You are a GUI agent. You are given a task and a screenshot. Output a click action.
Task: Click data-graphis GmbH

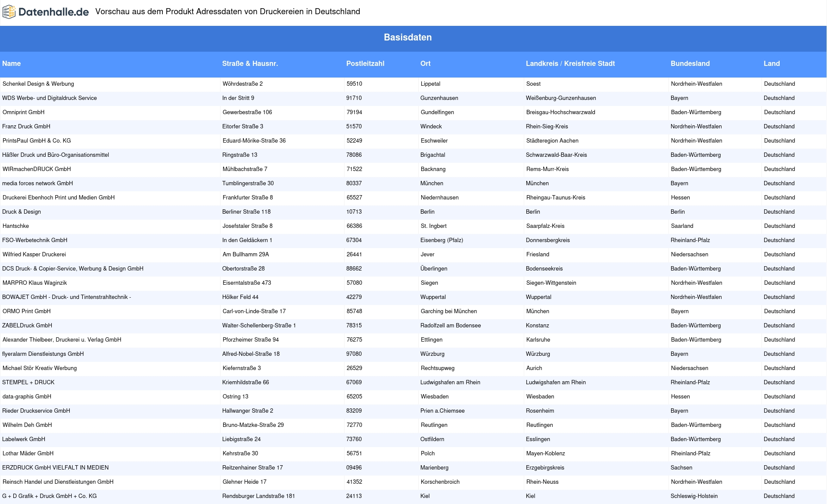[27, 397]
